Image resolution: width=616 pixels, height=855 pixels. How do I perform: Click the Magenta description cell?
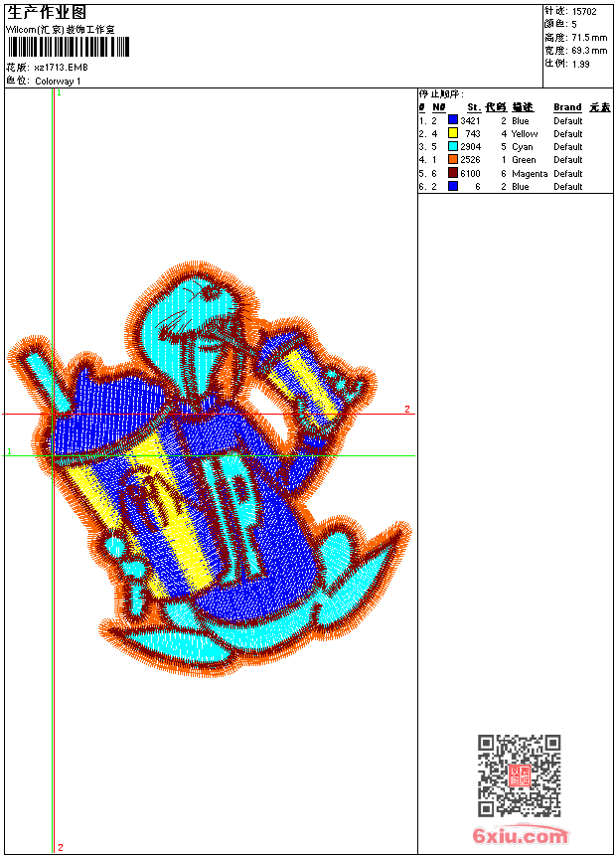[x=530, y=174]
